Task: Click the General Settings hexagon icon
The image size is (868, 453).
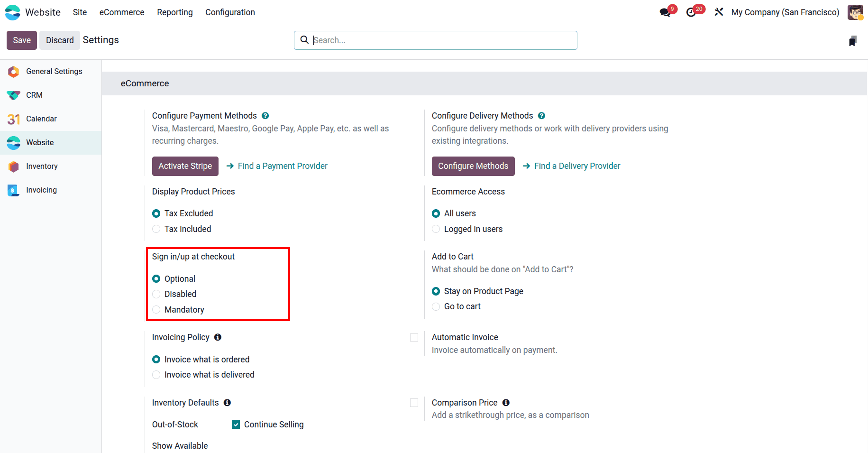Action: (x=13, y=72)
